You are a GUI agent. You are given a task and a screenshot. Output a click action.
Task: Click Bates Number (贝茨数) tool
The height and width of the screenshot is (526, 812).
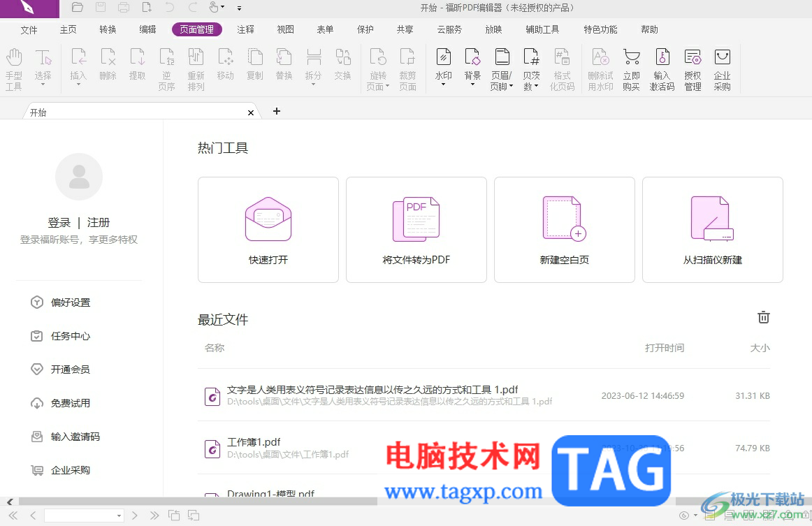pyautogui.click(x=531, y=69)
